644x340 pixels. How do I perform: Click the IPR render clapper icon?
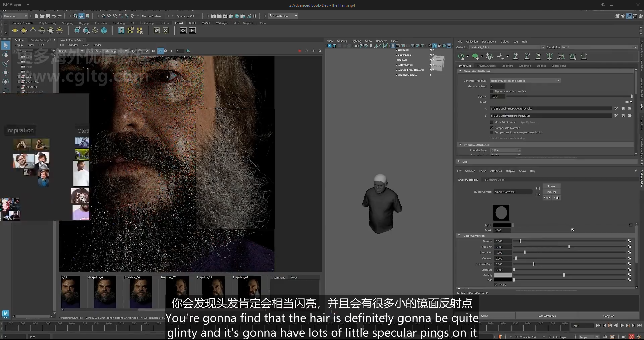(x=225, y=16)
